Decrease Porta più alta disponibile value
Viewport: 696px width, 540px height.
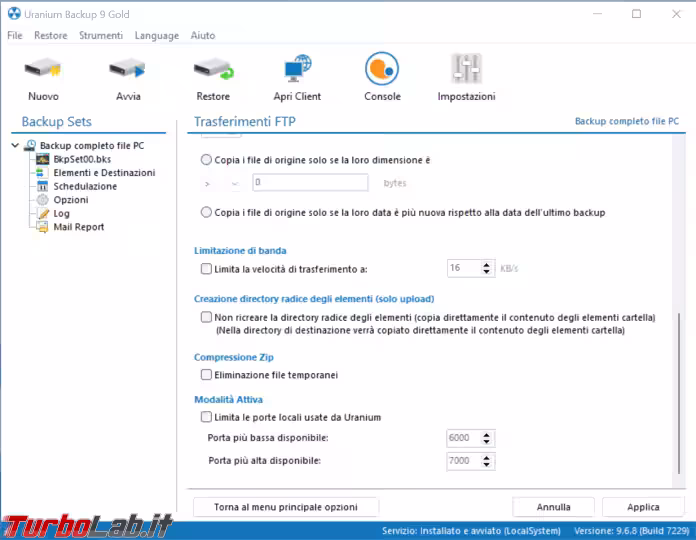click(486, 464)
